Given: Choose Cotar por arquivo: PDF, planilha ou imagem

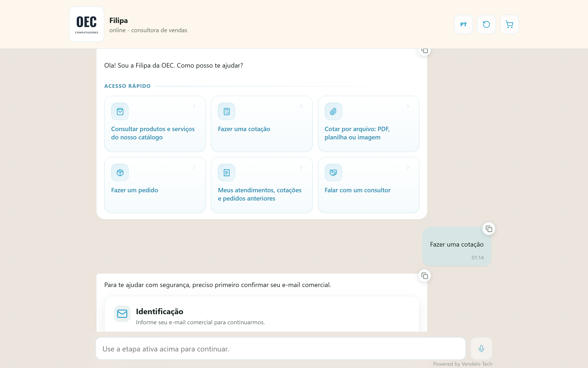Looking at the screenshot, I should tap(368, 124).
